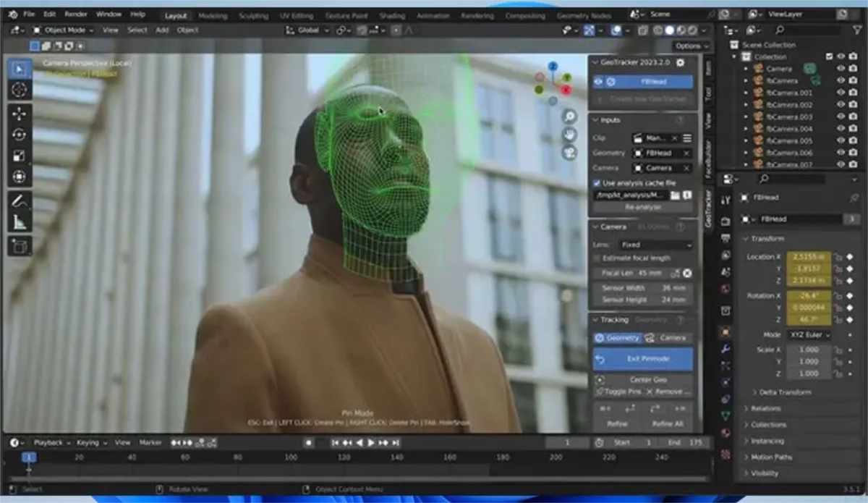Open the Options dropdown in viewport
This screenshot has height=503, width=868.
pos(691,46)
